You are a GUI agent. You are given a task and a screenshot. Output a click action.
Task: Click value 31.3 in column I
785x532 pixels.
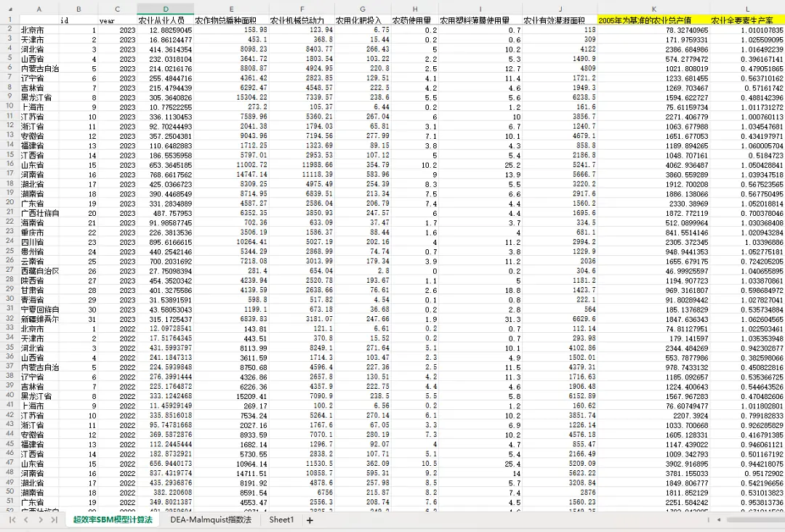480,319
